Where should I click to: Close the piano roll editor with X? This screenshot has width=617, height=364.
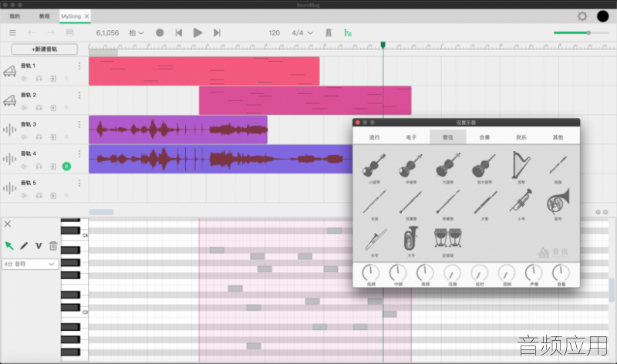(8, 224)
